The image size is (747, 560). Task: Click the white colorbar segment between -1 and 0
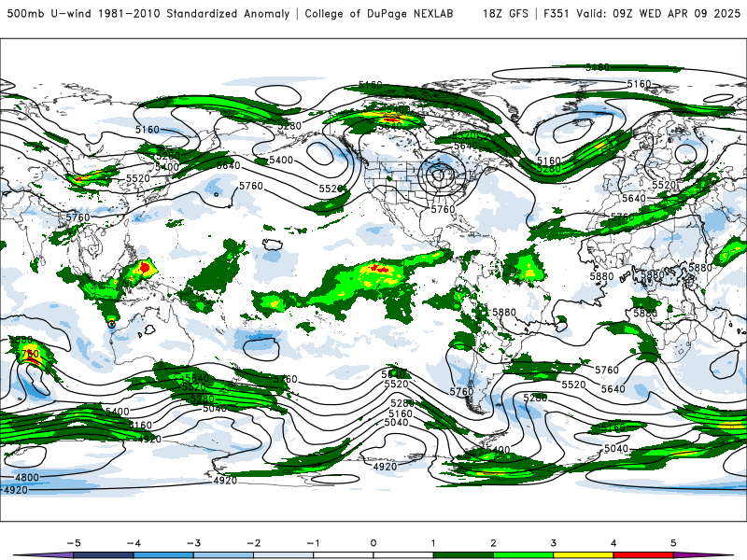pos(344,555)
